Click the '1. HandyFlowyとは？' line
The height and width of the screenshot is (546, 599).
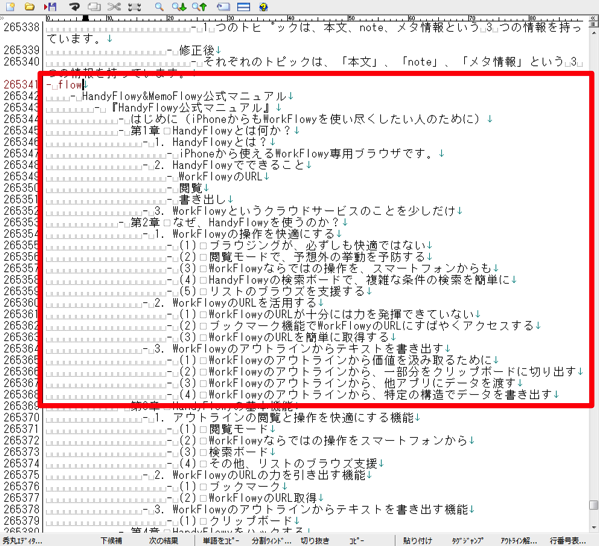point(210,142)
